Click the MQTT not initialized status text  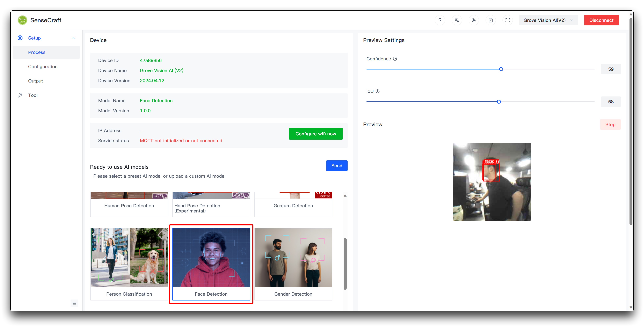(x=181, y=141)
